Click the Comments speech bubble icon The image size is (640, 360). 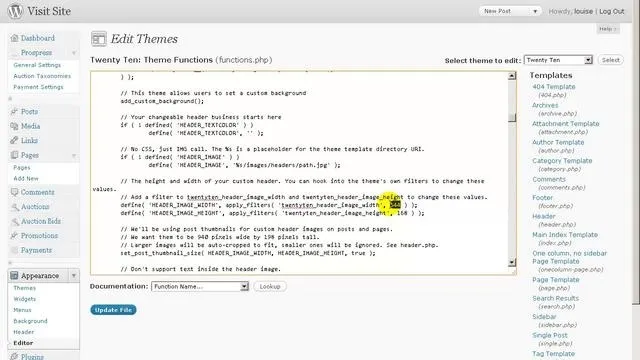click(x=14, y=192)
